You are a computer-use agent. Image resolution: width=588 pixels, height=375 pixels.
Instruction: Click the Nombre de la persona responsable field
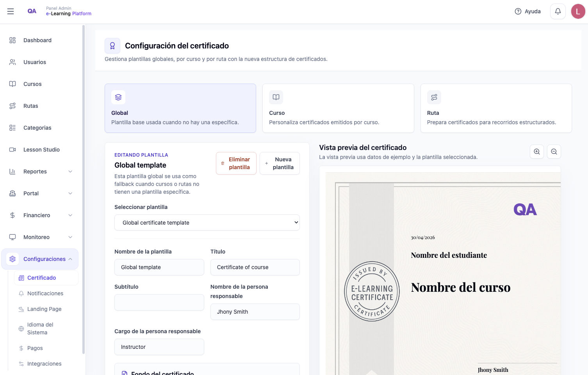tap(255, 312)
